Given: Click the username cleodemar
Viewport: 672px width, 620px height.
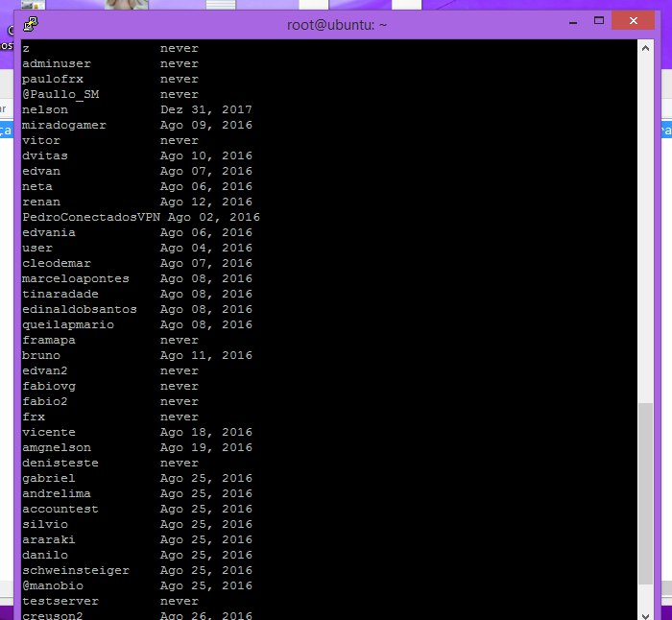Looking at the screenshot, I should click(57, 263).
